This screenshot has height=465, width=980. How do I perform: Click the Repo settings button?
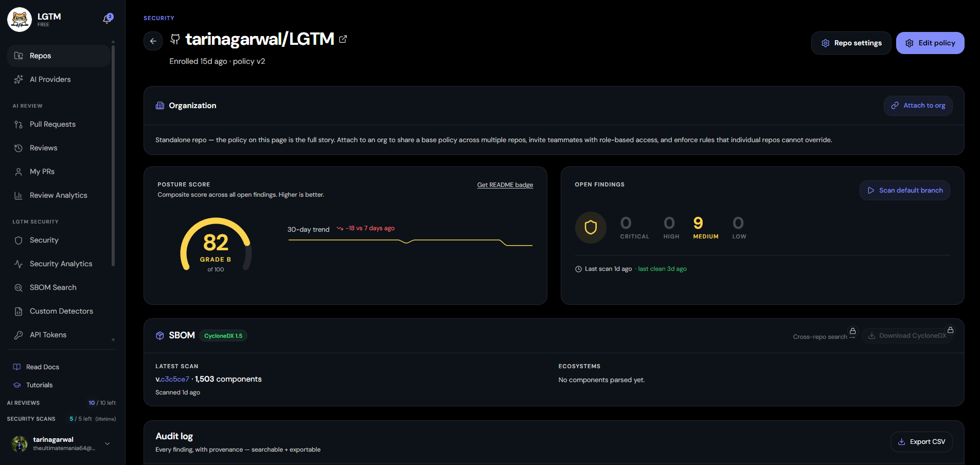pyautogui.click(x=851, y=43)
